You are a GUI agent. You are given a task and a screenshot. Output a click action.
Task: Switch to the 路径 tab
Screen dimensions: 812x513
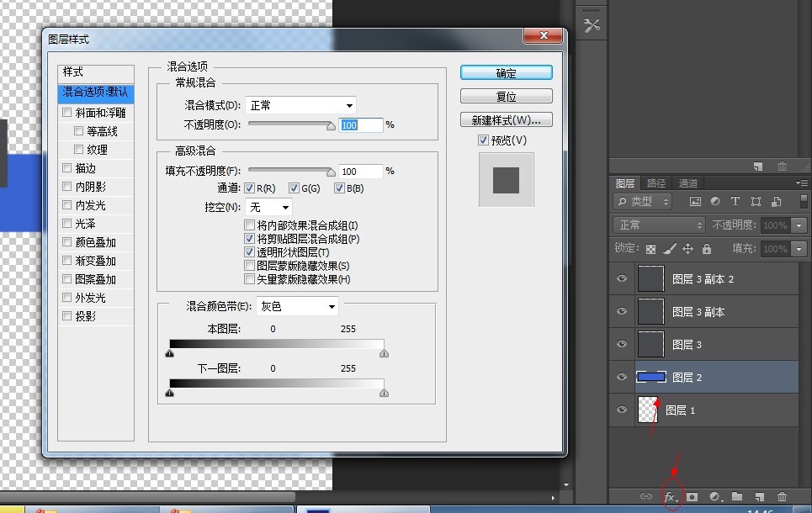(656, 182)
